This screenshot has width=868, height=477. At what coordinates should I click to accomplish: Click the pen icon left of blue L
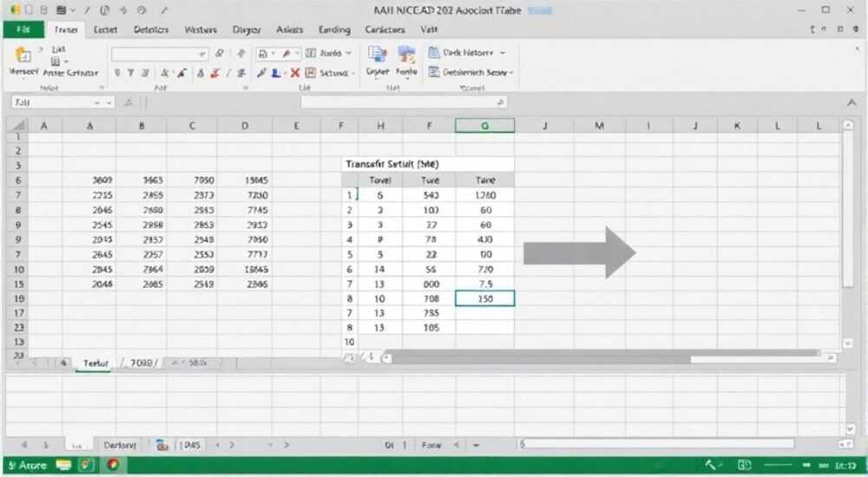click(x=261, y=73)
